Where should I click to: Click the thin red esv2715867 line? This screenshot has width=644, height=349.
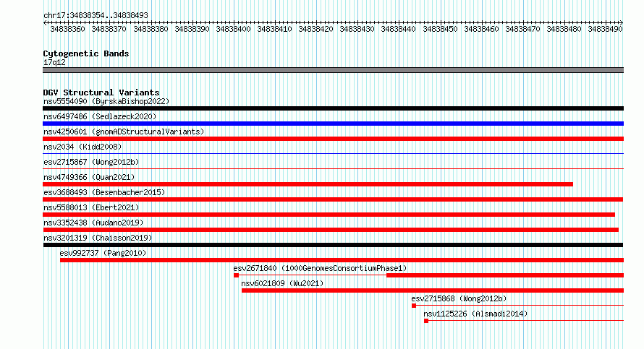pyautogui.click(x=333, y=168)
